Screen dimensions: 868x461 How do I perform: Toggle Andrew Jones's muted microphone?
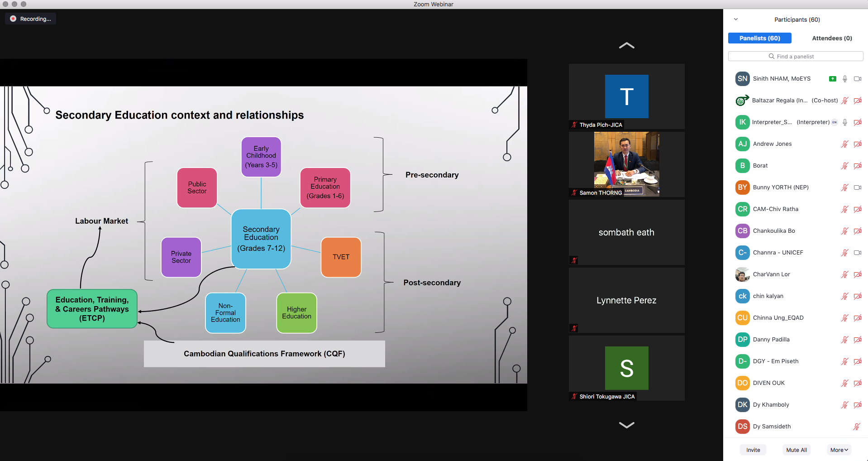844,144
